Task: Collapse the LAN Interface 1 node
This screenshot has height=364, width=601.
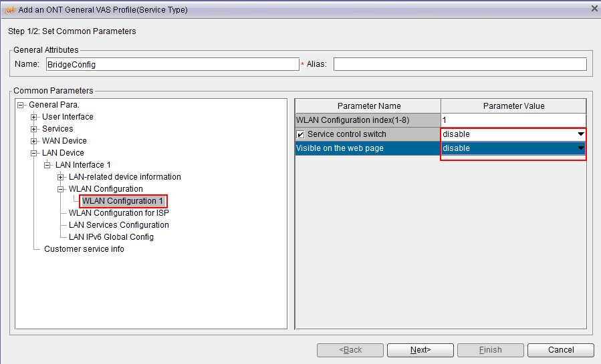Action: point(47,165)
